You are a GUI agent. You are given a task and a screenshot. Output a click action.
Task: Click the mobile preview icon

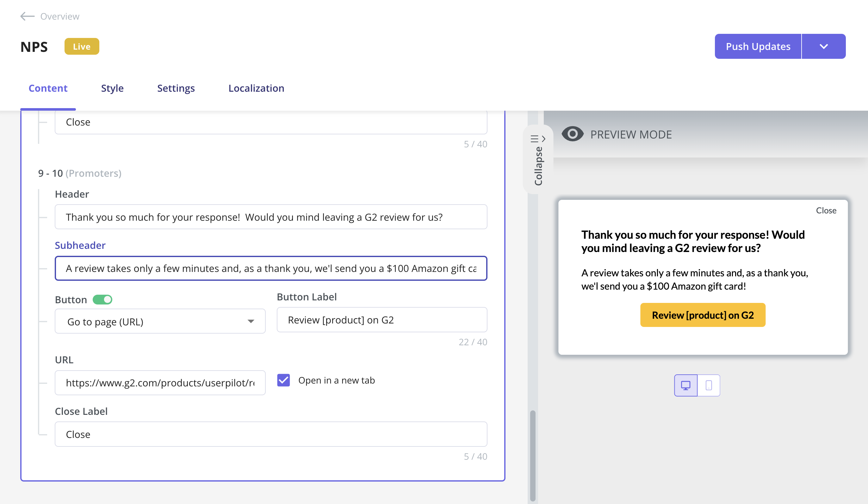pos(708,384)
